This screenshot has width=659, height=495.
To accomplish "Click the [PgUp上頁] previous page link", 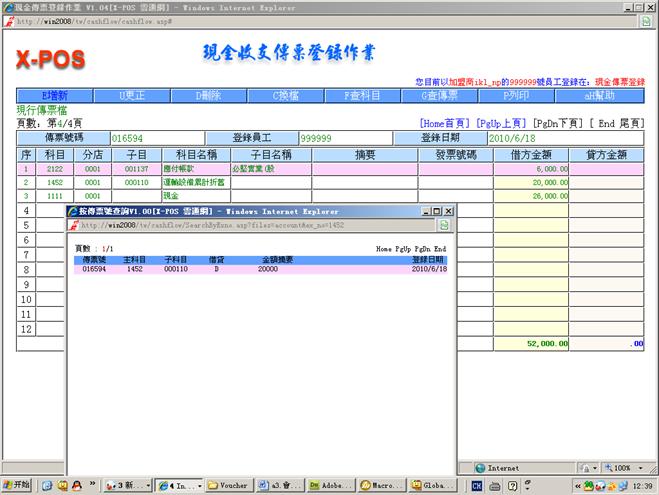I will [503, 122].
